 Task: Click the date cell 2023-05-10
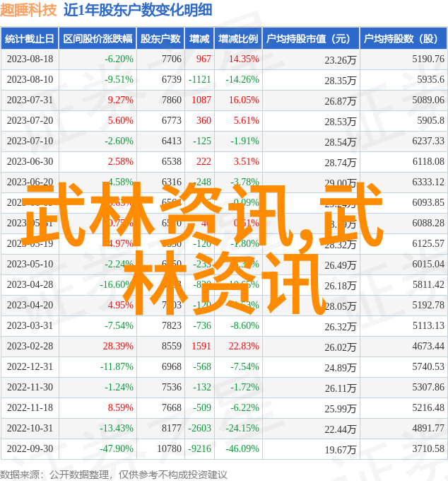point(30,264)
